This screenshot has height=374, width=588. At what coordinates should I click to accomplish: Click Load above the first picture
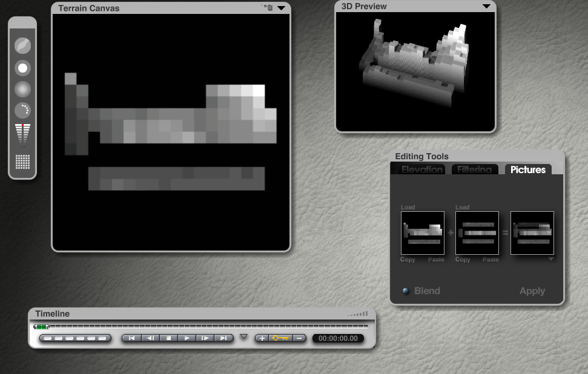[x=408, y=207]
